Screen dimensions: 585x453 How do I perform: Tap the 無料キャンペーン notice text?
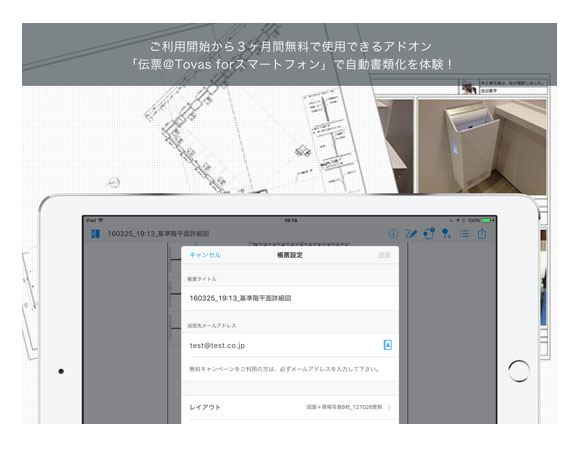click(284, 369)
